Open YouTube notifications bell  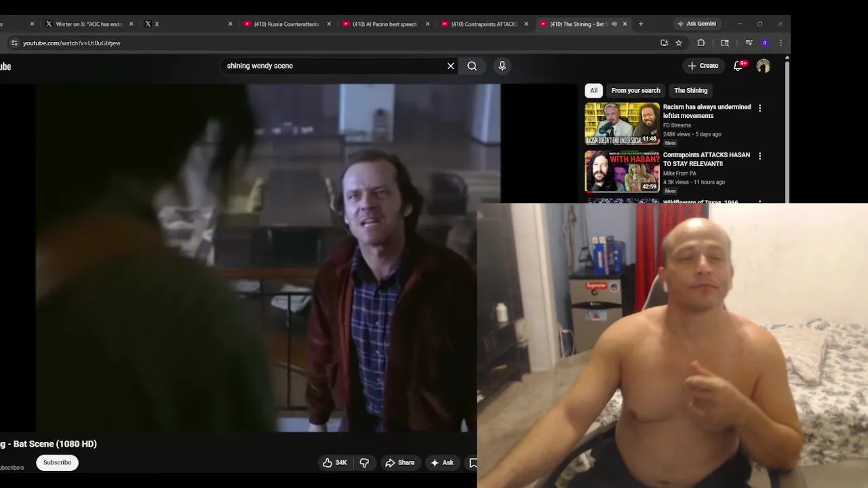pos(738,66)
